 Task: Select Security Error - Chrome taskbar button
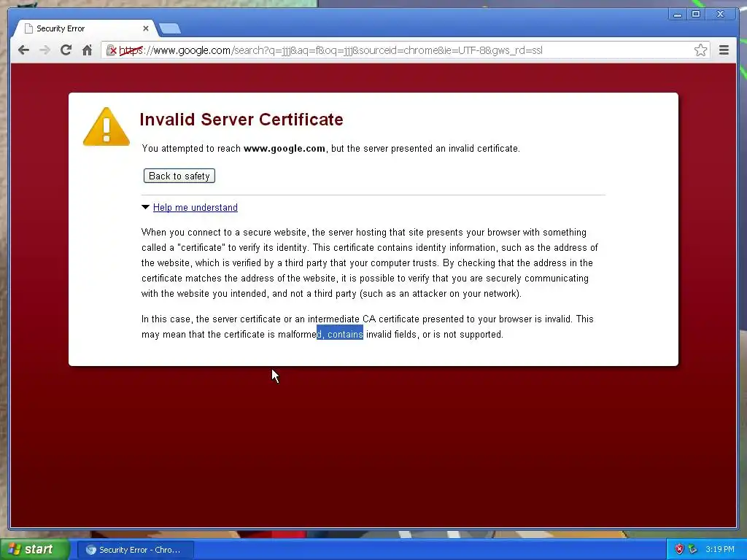pos(135,550)
